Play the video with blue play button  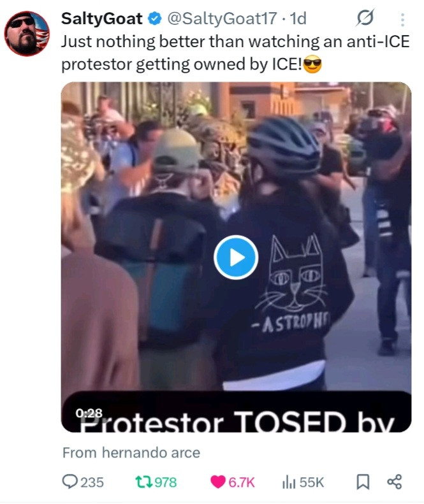[236, 257]
